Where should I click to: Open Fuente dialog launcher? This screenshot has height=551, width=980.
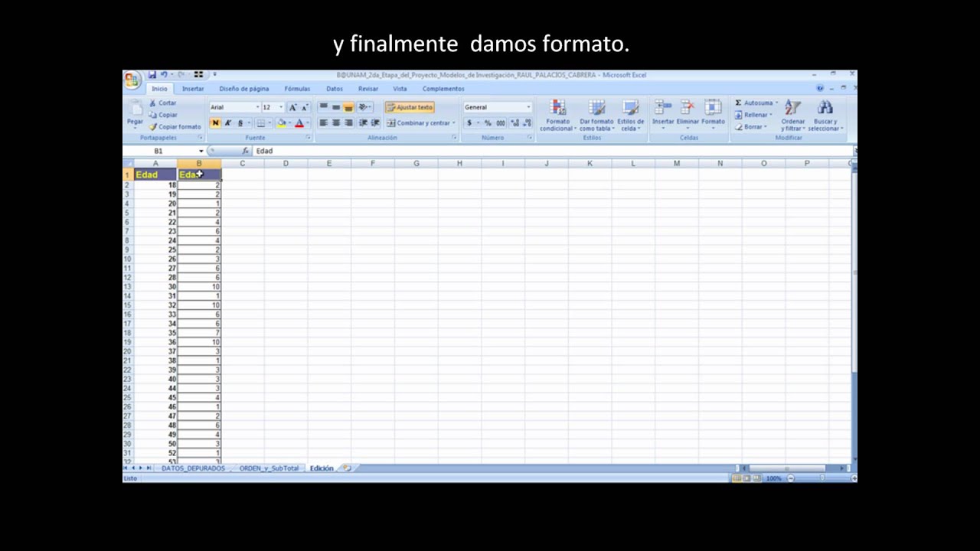point(309,138)
